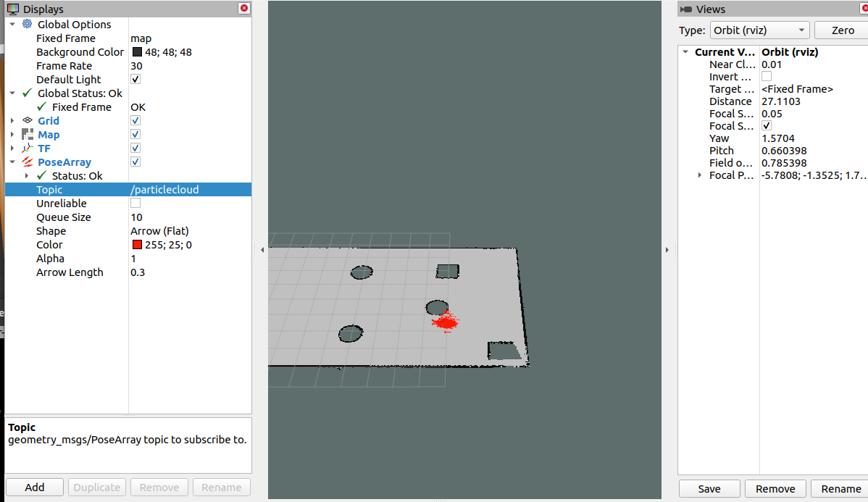
Task: Open the view Type dropdown
Action: 759,30
